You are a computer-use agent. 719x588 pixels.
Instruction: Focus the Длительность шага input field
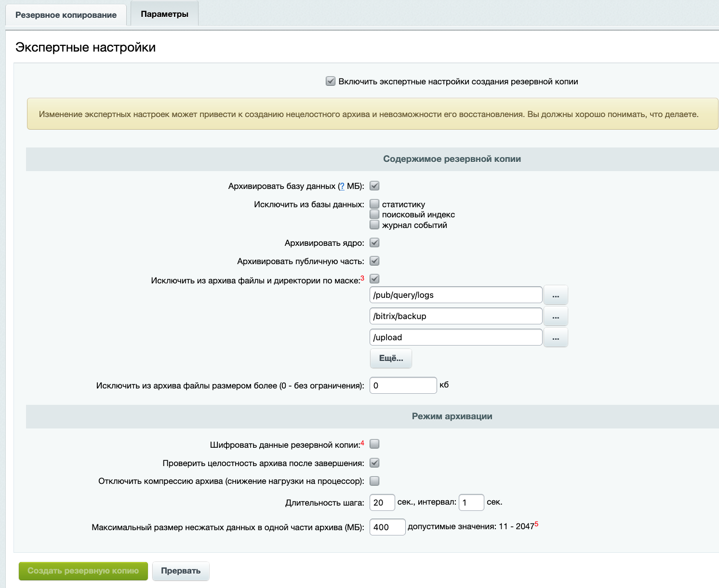coord(382,503)
